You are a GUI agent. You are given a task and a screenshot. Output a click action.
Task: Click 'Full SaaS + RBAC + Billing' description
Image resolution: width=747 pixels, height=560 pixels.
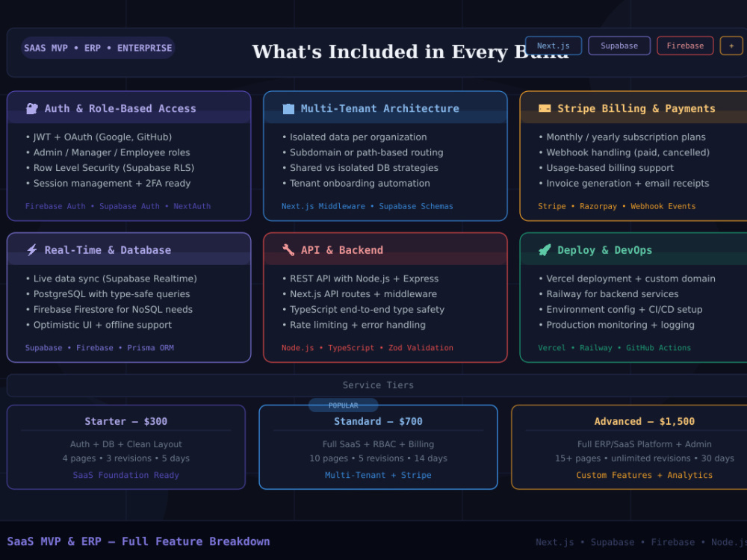378,444
